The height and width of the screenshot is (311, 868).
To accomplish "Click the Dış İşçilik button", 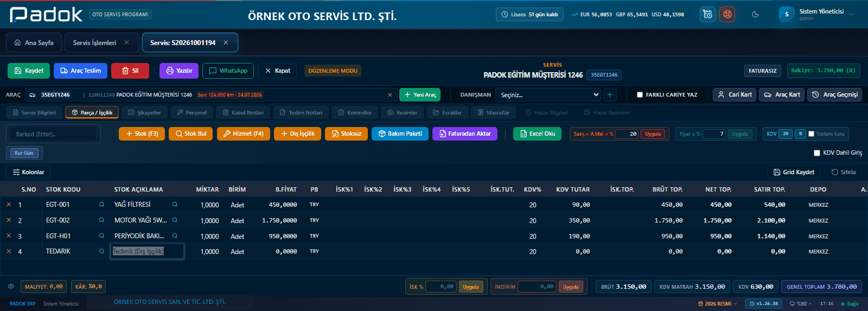I will pyautogui.click(x=297, y=134).
